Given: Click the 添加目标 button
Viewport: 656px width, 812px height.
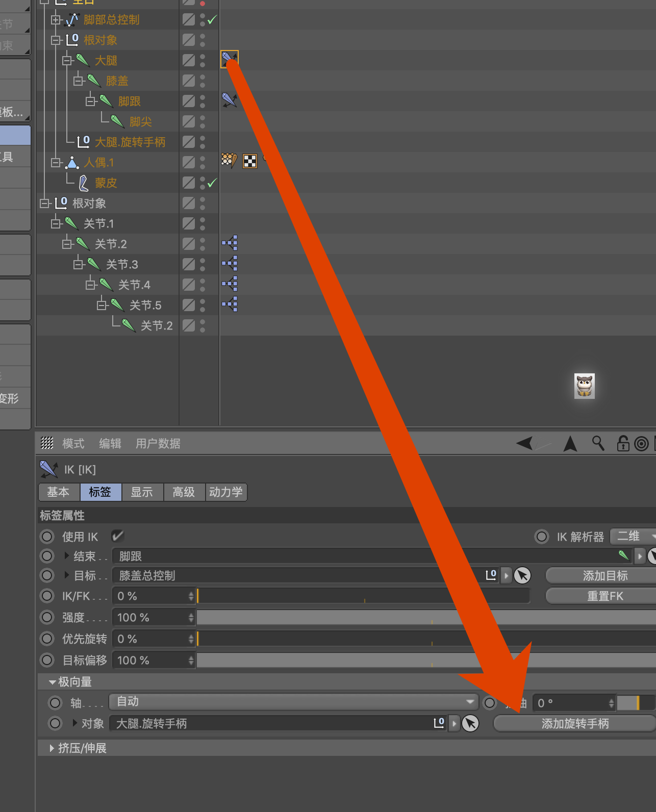Looking at the screenshot, I should pyautogui.click(x=601, y=575).
